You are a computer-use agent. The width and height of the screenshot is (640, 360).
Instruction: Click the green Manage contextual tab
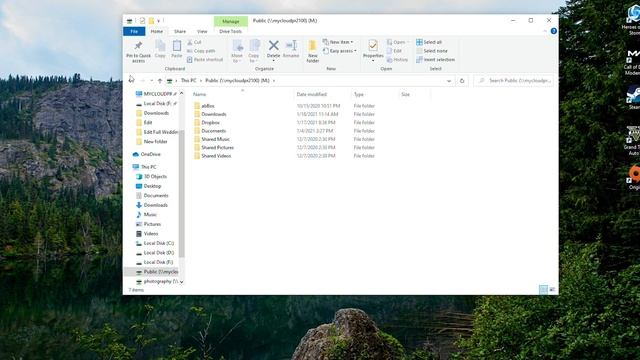[x=231, y=21]
